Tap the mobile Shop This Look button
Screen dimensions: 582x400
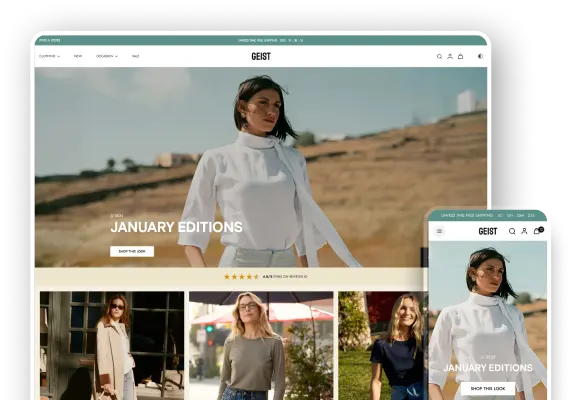point(488,388)
